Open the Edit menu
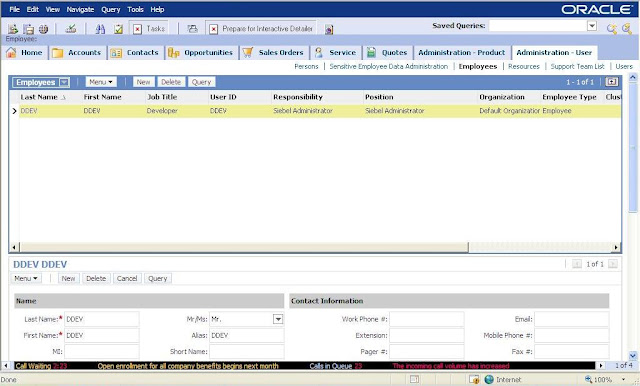 (x=33, y=9)
